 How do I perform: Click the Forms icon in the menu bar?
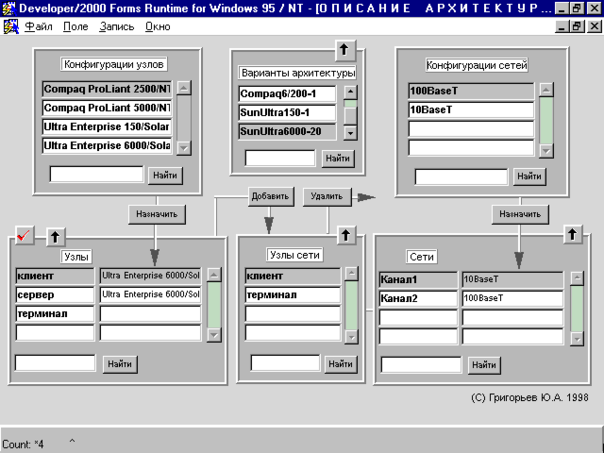pyautogui.click(x=11, y=27)
